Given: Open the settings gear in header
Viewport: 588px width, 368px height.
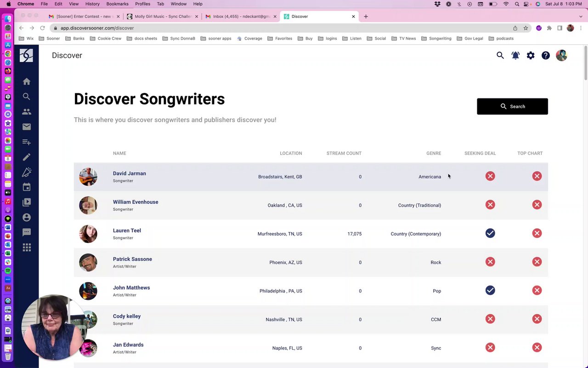Looking at the screenshot, I should (531, 56).
